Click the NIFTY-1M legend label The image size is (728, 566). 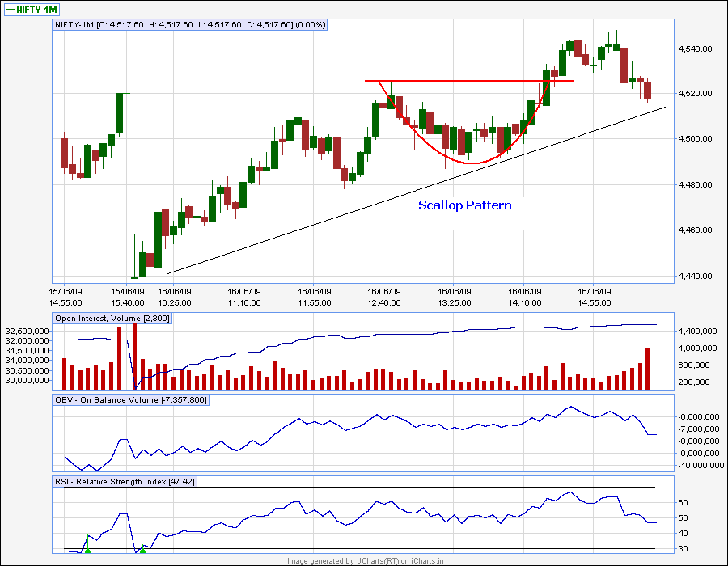[x=32, y=10]
